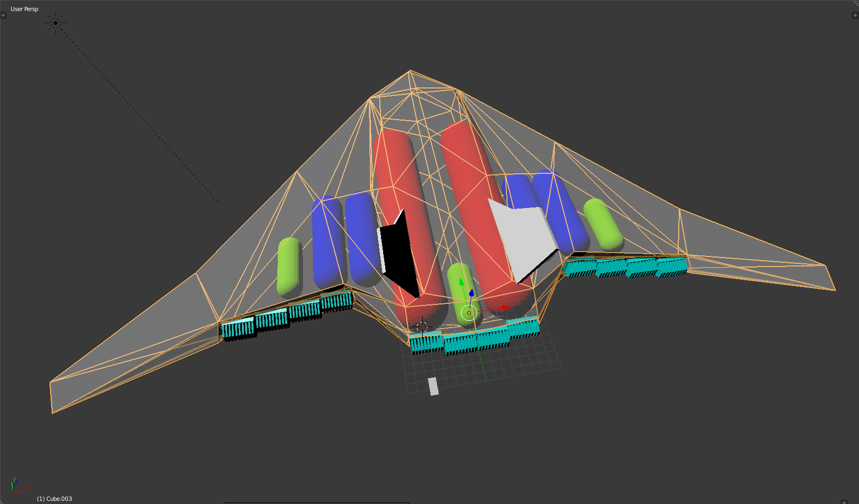Viewport: 859px width, 504px height.
Task: Click the User Persp view label
Action: pos(24,9)
